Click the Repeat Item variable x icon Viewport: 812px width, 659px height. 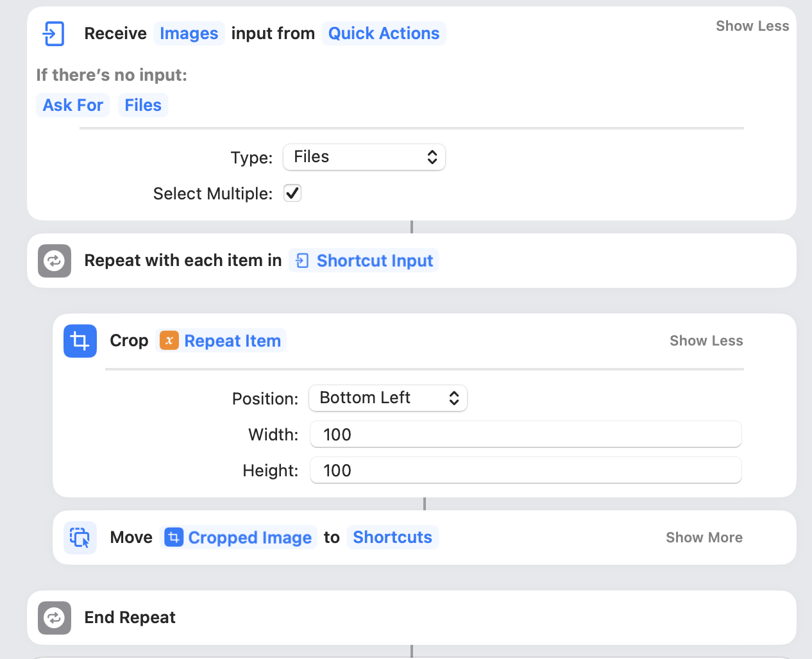pyautogui.click(x=170, y=340)
